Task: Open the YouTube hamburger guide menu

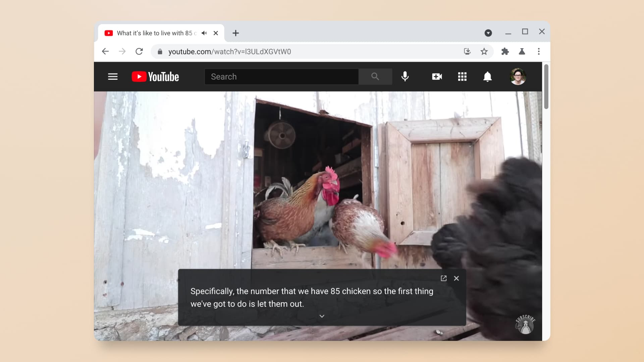Action: pos(113,77)
